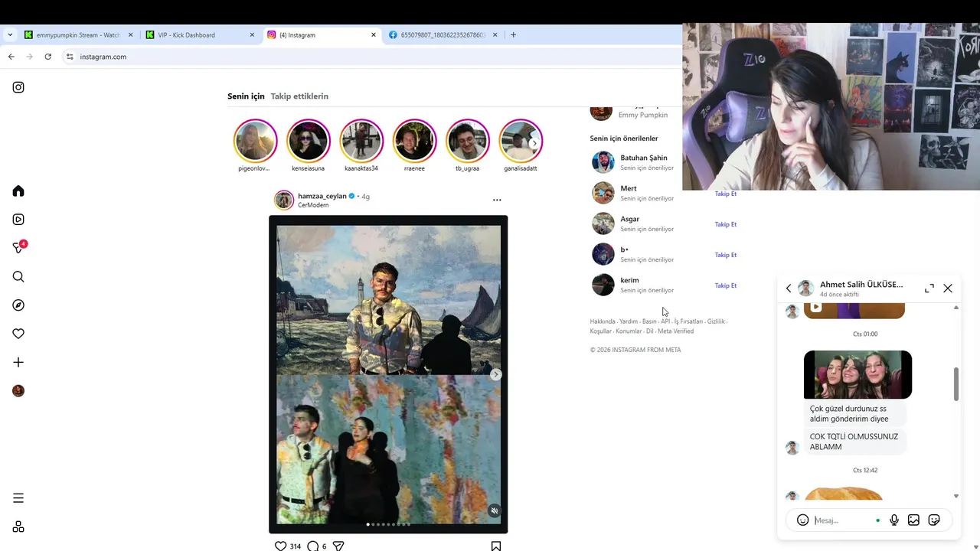Follow Asgar with Takip Et
Screen dimensions: 980x551
click(725, 224)
